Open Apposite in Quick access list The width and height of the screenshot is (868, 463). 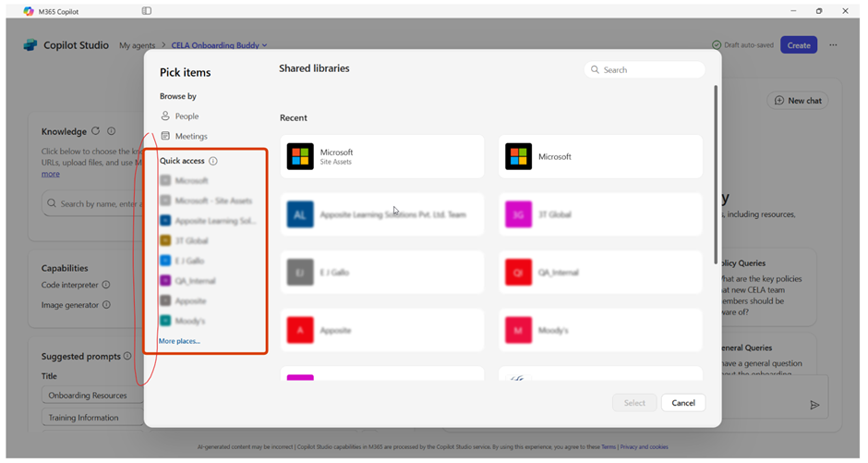[x=183, y=300]
